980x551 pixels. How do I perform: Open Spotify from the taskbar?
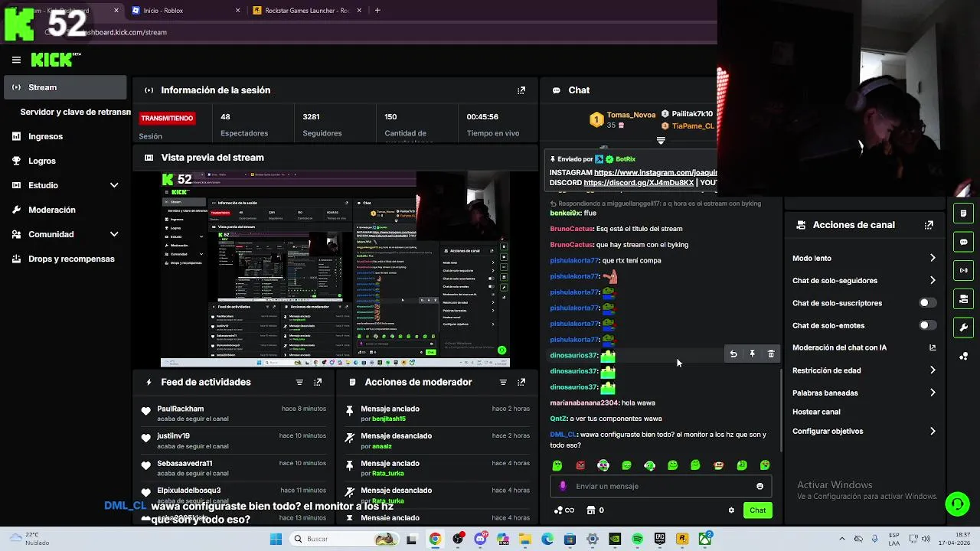click(637, 539)
